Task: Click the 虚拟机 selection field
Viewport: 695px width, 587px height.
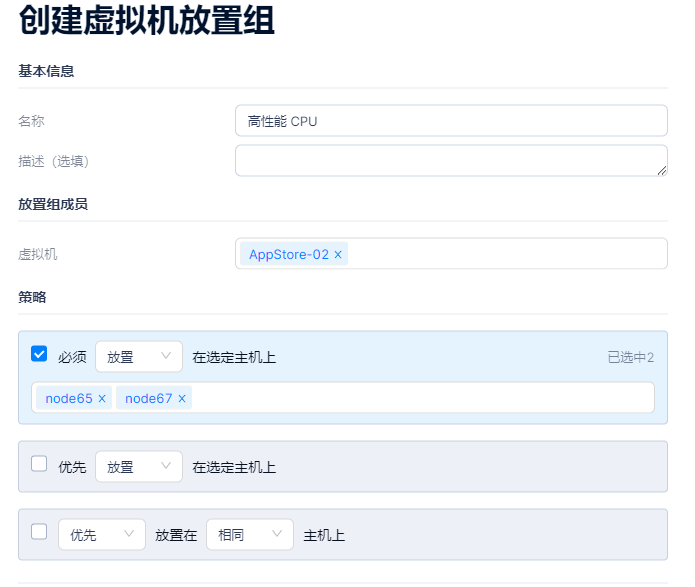Action: click(451, 254)
